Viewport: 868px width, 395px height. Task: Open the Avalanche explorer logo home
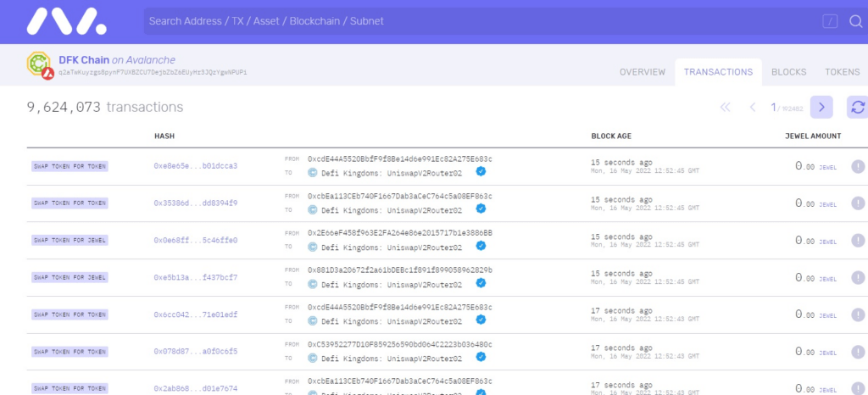pyautogui.click(x=66, y=21)
